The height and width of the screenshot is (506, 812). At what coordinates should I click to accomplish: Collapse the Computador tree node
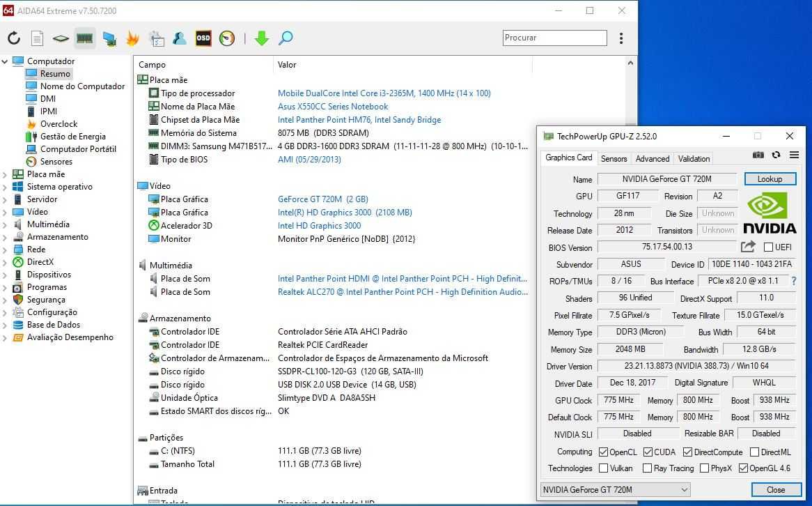coord(5,61)
